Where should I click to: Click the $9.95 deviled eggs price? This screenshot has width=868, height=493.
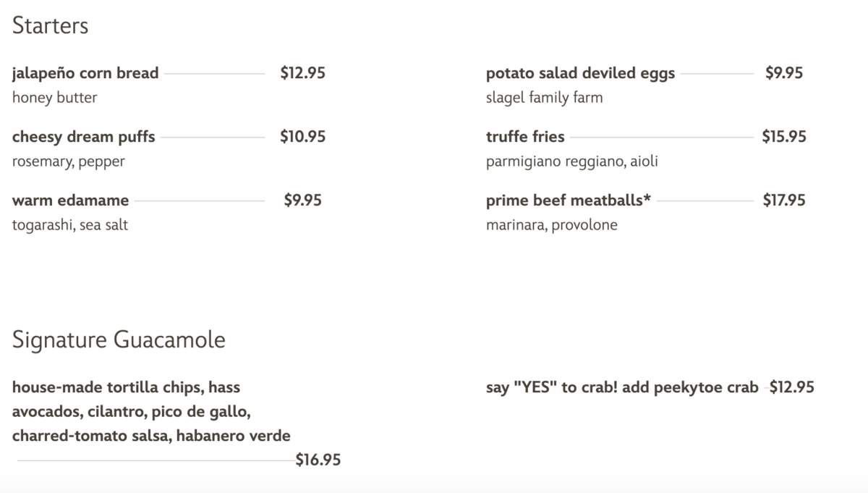point(784,73)
